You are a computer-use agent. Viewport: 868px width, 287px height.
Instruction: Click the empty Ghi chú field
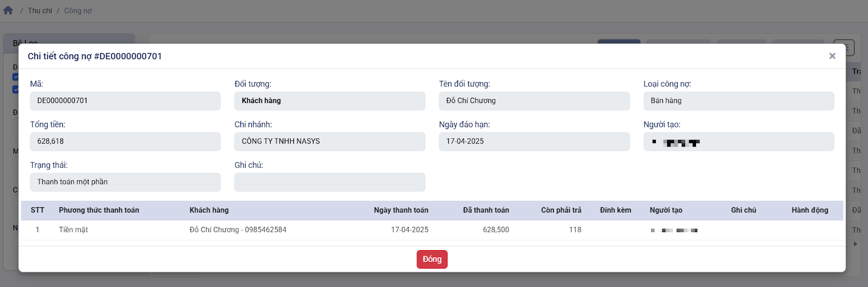330,182
